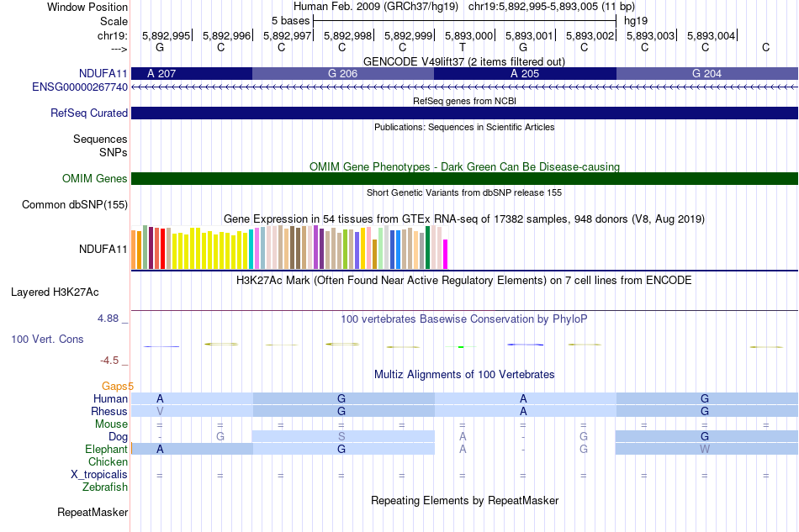This screenshot has width=799, height=532.
Task: Click base G under 5,892,995
Action: coord(160,47)
